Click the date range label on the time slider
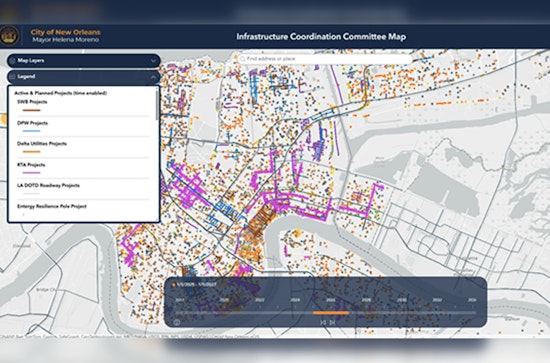The height and width of the screenshot is (363, 550). 196,284
